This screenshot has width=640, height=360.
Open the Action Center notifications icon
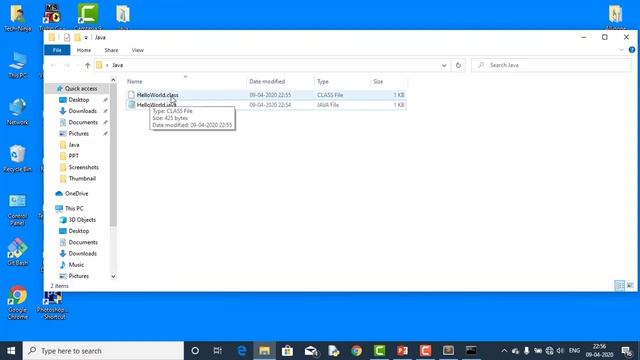[627, 351]
